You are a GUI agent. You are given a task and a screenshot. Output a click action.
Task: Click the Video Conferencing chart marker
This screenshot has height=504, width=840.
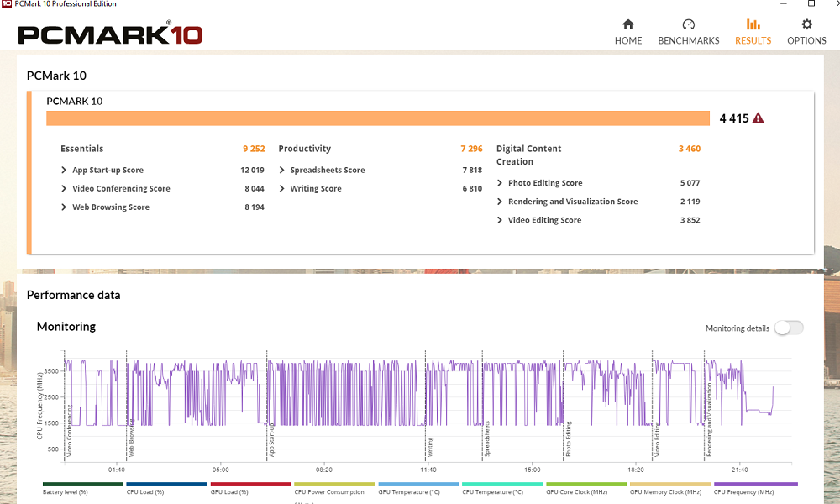[69, 431]
